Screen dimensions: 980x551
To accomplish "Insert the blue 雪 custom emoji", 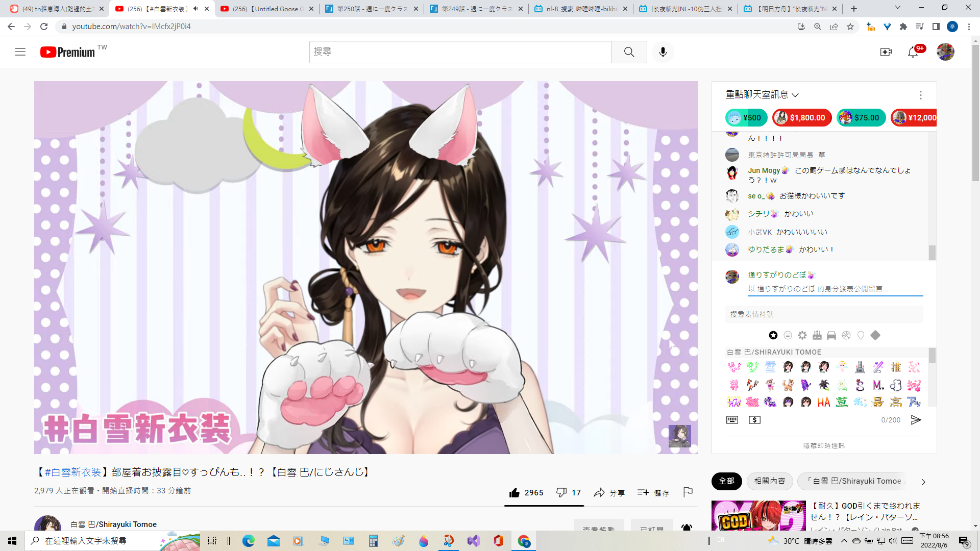I will [x=770, y=367].
